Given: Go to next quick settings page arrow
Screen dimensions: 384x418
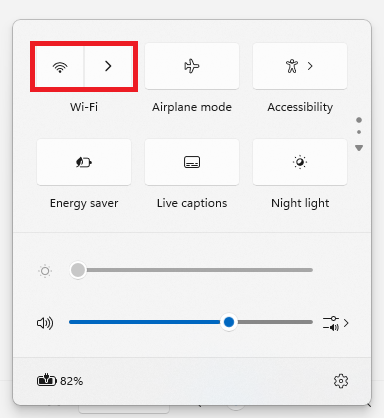Looking at the screenshot, I should [359, 148].
